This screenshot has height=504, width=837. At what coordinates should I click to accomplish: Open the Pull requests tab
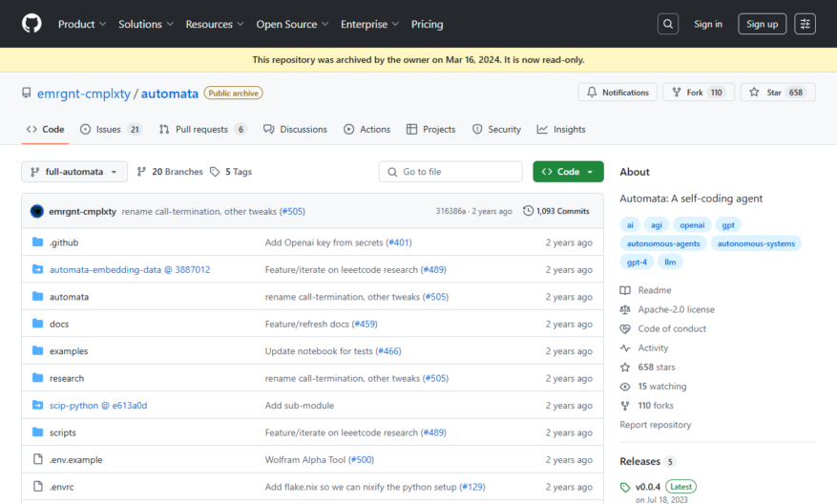pos(202,130)
